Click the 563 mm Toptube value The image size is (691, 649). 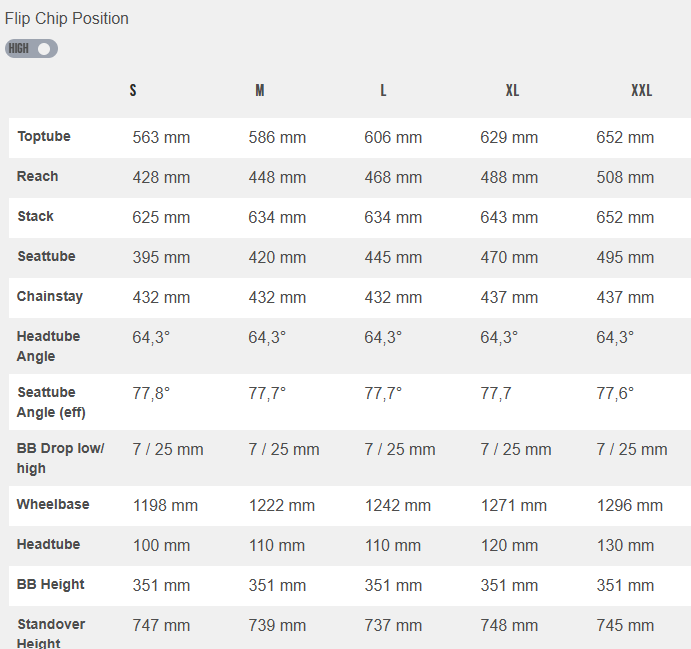point(161,138)
